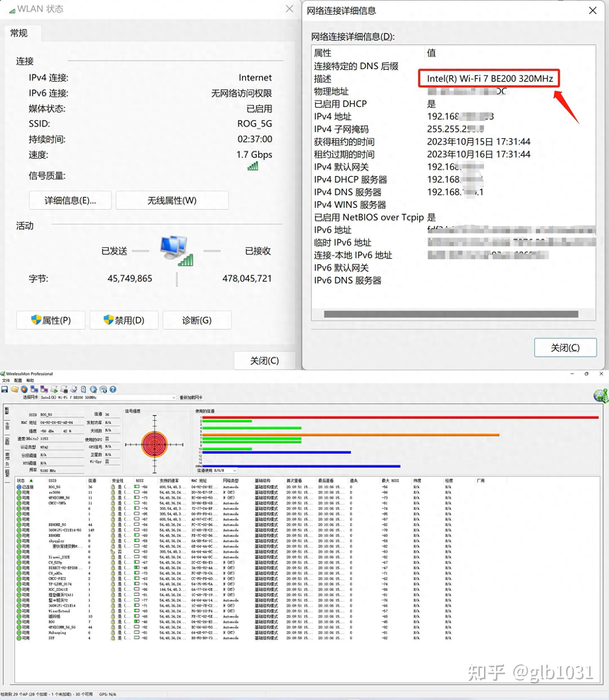Click the 无线属性(W) button
This screenshot has height=700, width=609.
172,200
